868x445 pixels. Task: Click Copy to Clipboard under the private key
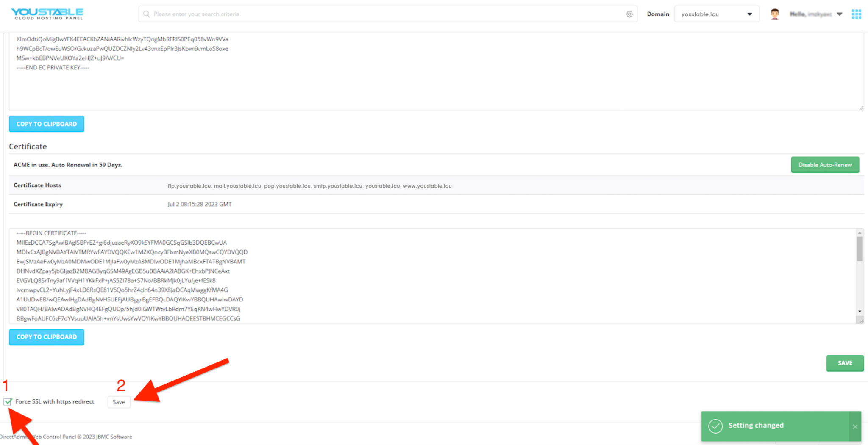46,124
